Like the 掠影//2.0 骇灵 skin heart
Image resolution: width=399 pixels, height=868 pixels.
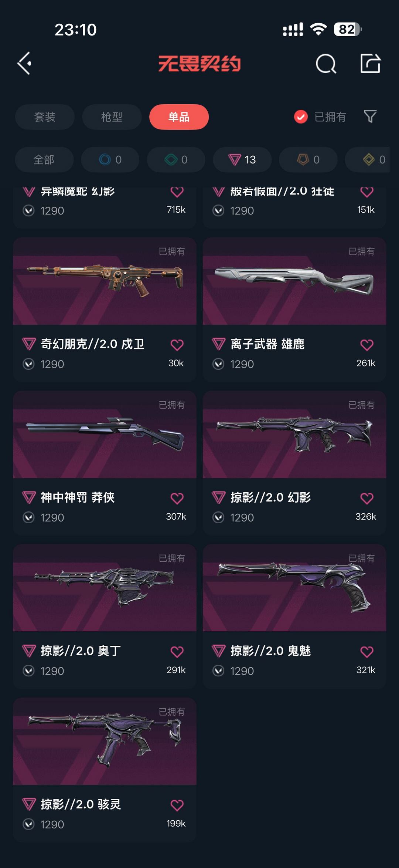point(177,805)
